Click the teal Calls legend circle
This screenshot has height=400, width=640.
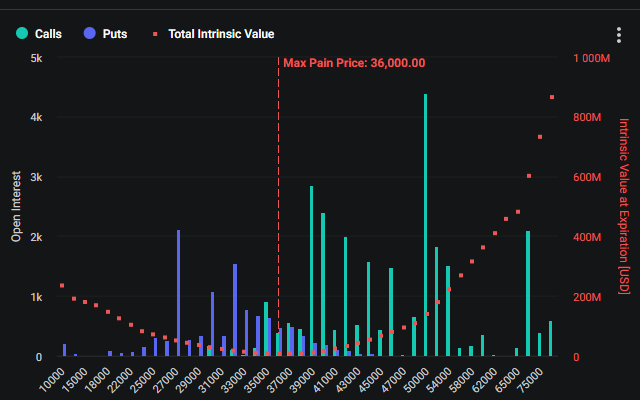click(22, 34)
